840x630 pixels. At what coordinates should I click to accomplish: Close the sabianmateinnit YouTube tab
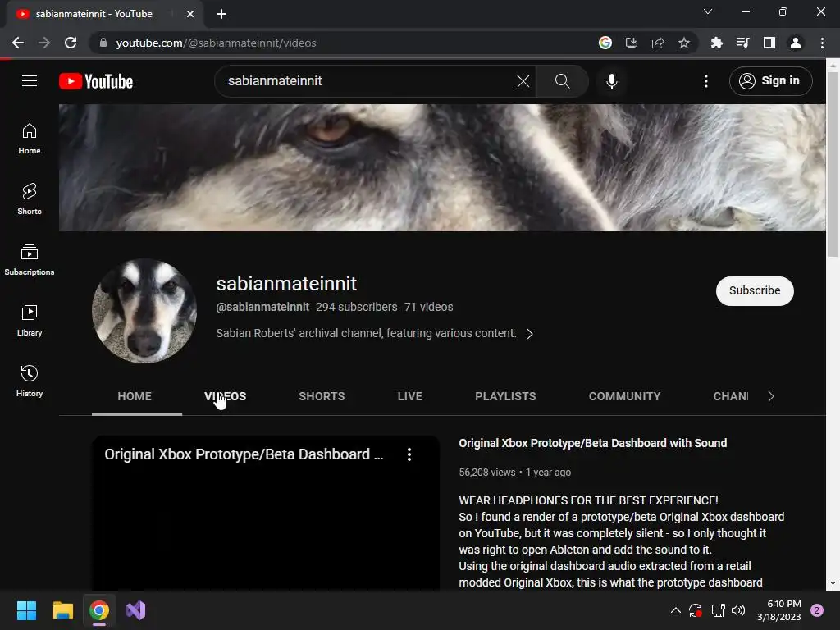click(x=190, y=14)
